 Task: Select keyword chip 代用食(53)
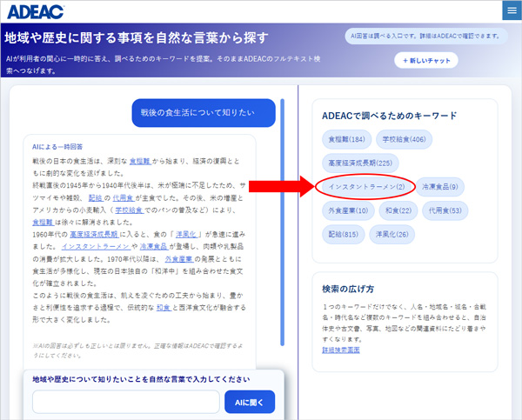[x=445, y=210]
